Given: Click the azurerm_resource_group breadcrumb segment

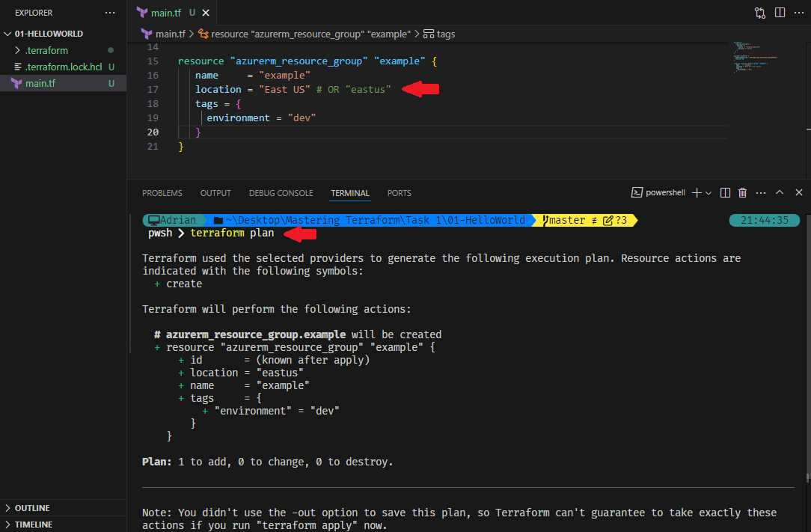Looking at the screenshot, I should pos(310,34).
